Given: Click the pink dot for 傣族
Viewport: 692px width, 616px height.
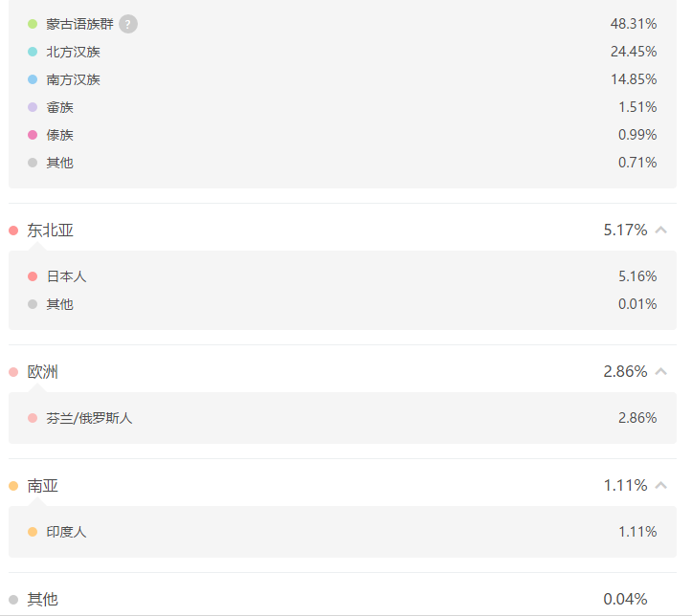Looking at the screenshot, I should (x=33, y=135).
